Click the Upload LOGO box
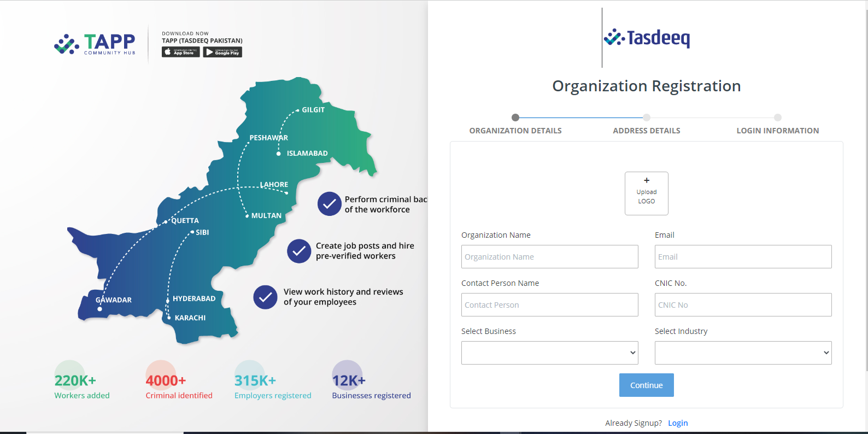 pyautogui.click(x=647, y=193)
